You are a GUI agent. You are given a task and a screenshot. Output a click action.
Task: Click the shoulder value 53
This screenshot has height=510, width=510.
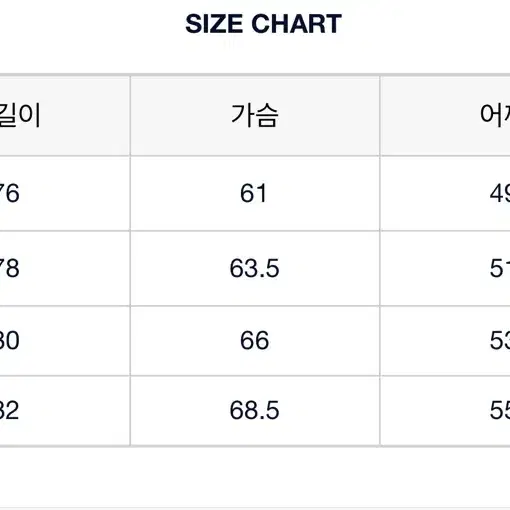pyautogui.click(x=500, y=340)
